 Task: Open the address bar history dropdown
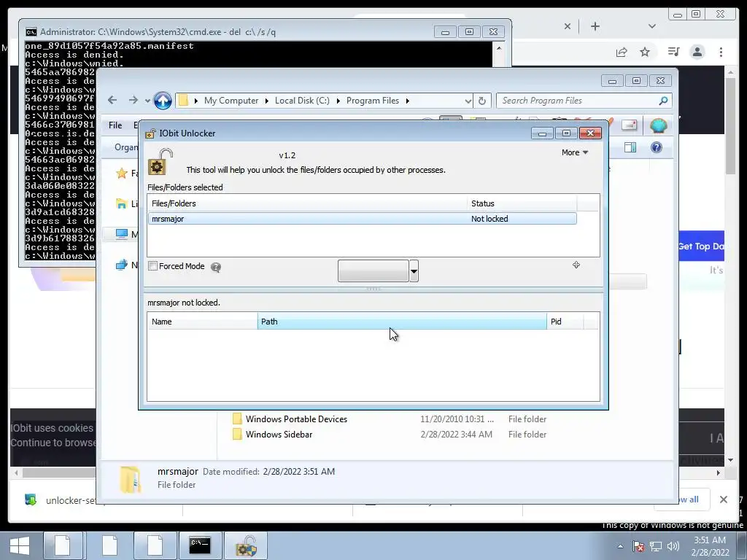[468, 101]
